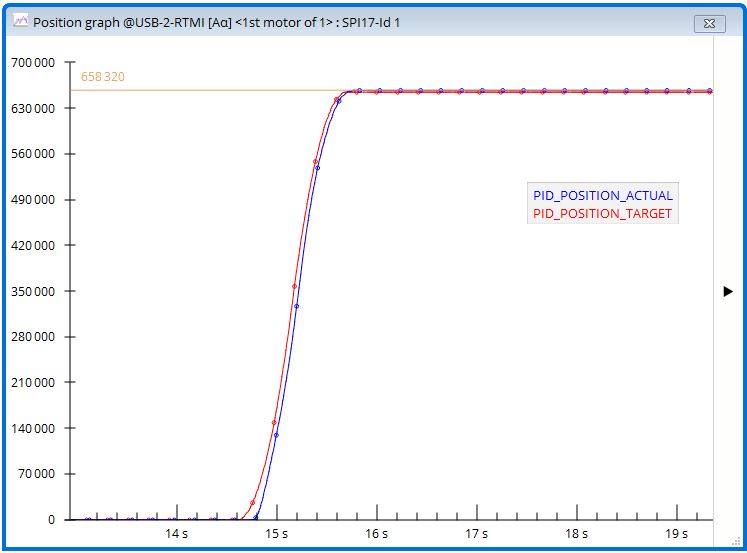747x553 pixels.
Task: Click the 140 000 y-axis label
Action: (x=33, y=428)
